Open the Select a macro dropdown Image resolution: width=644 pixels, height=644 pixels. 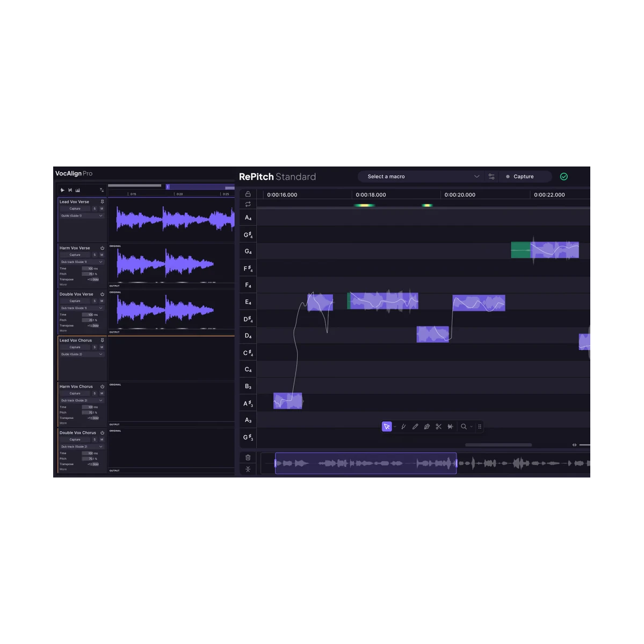pyautogui.click(x=421, y=177)
